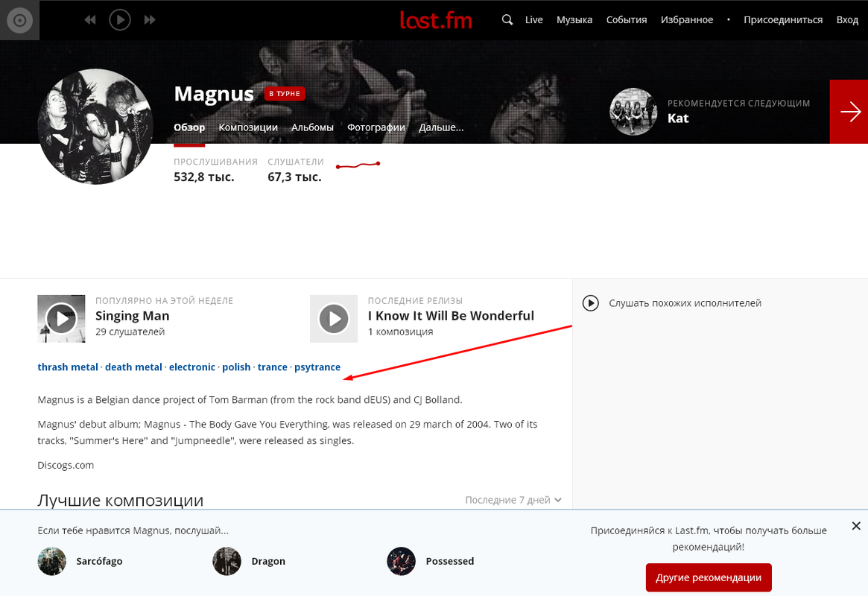Click play icon for similar artists radio
868x596 pixels.
click(x=591, y=303)
